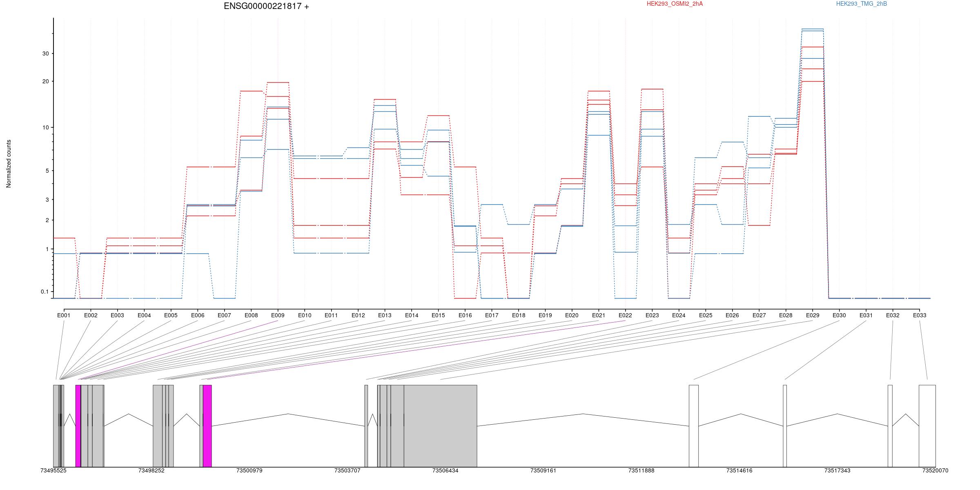Select y-axis tick value 0.1
The image size is (980, 490).
45,292
